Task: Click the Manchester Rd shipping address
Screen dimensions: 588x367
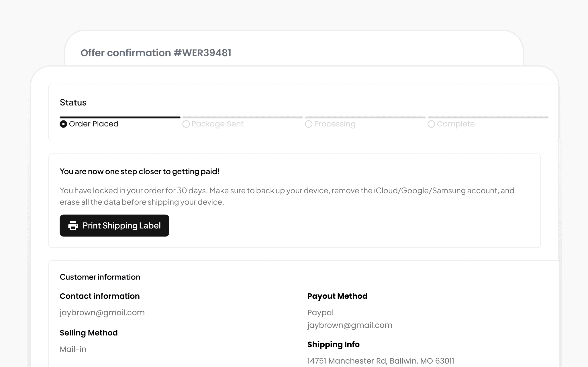Action: tap(381, 361)
